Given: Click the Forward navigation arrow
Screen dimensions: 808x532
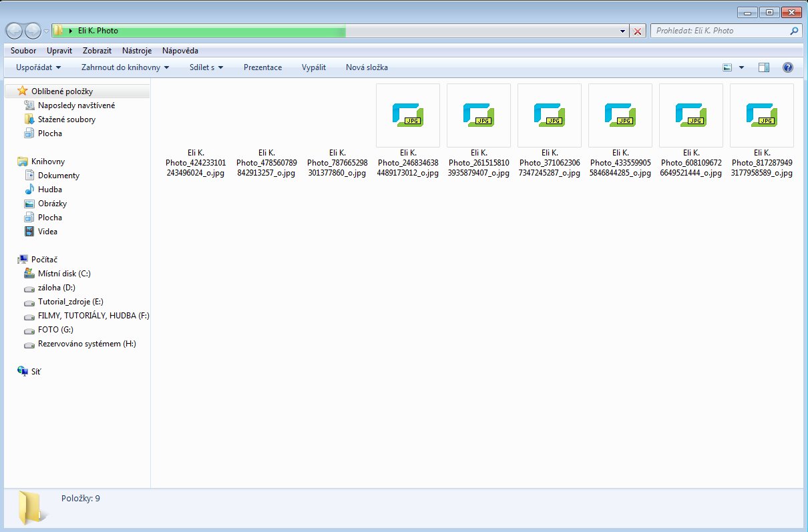Looking at the screenshot, I should point(33,31).
